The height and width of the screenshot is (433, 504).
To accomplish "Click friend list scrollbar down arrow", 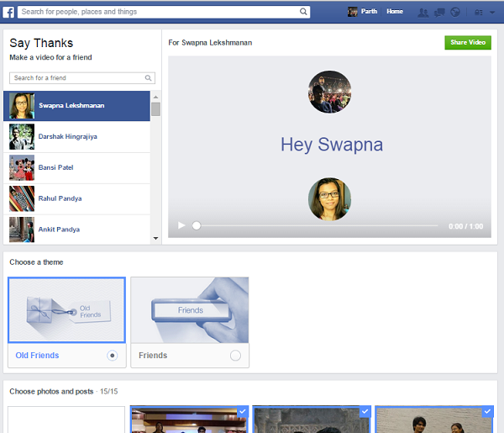I will (156, 239).
